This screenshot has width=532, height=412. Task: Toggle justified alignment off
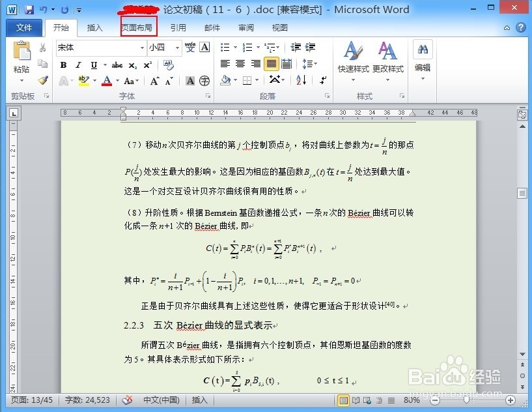tap(271, 63)
